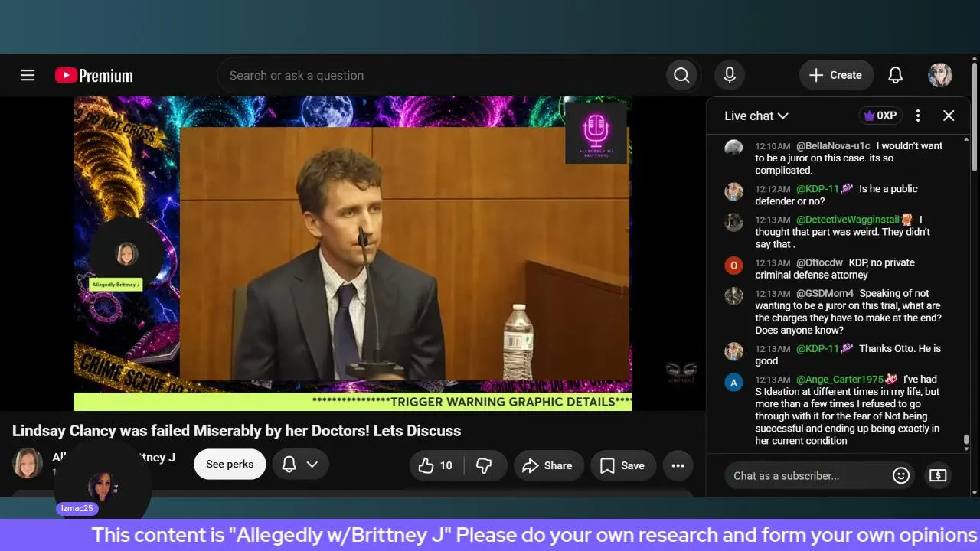Click the lzmac25 name tag overlay

point(77,508)
